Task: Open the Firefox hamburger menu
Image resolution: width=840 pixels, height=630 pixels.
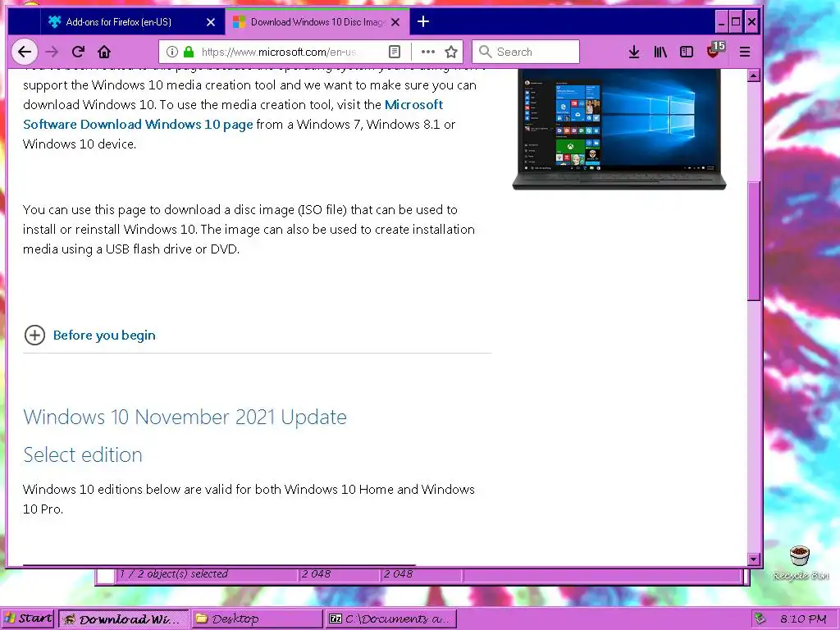Action: coord(745,52)
